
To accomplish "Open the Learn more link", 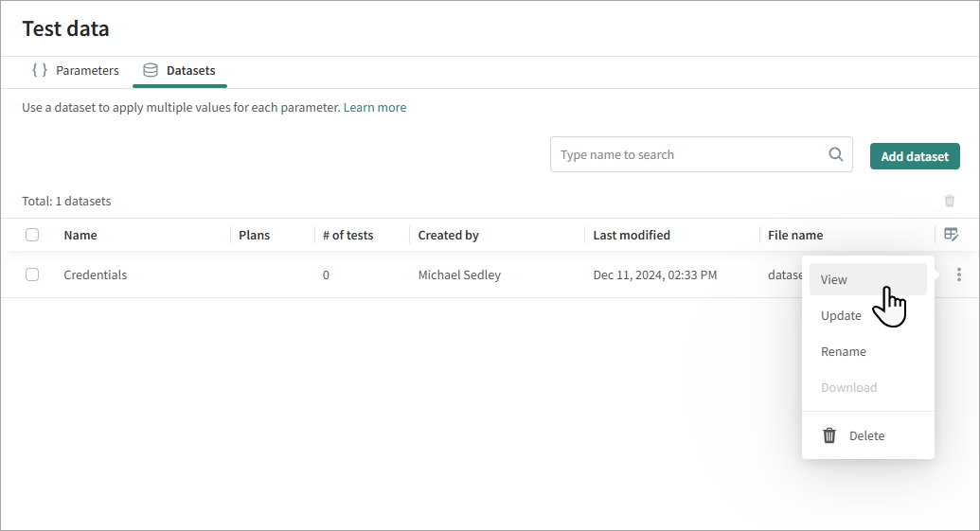I will [x=375, y=108].
